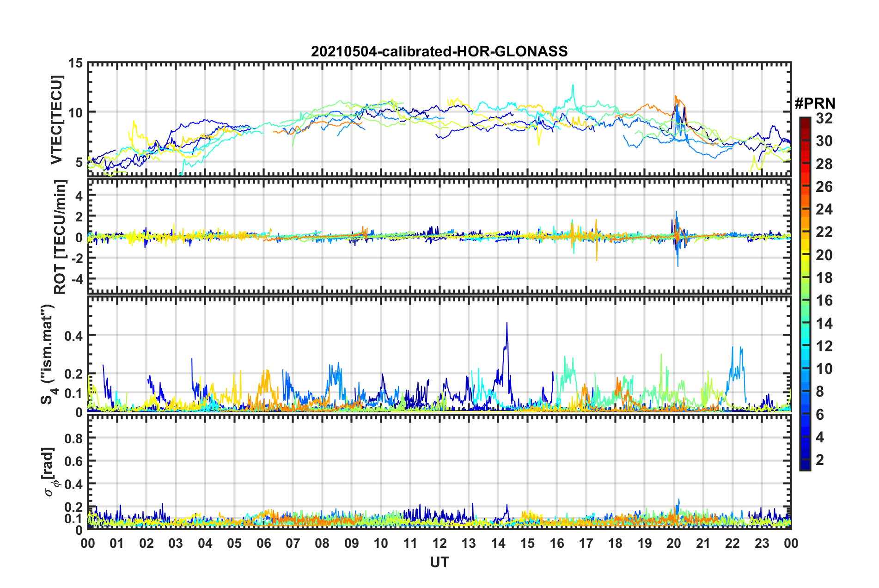Click the UT x-axis label
The image size is (879, 588).
tap(439, 562)
